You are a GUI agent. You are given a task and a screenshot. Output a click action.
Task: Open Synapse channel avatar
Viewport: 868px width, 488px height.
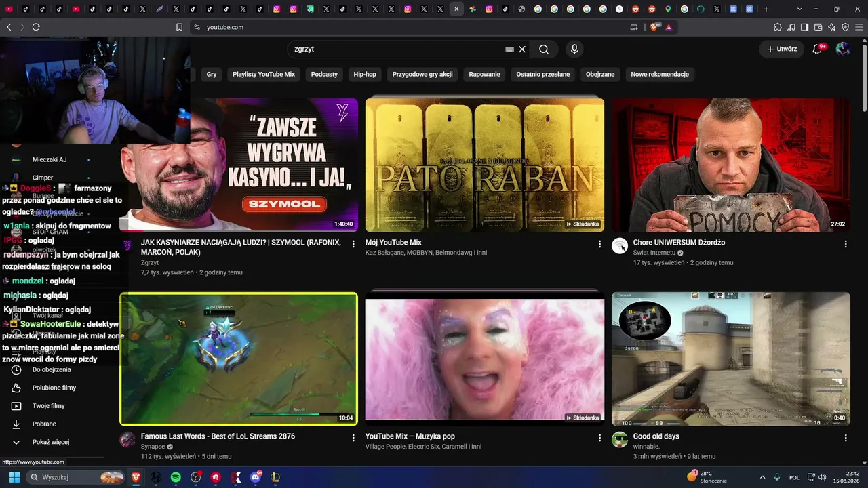pyautogui.click(x=127, y=440)
